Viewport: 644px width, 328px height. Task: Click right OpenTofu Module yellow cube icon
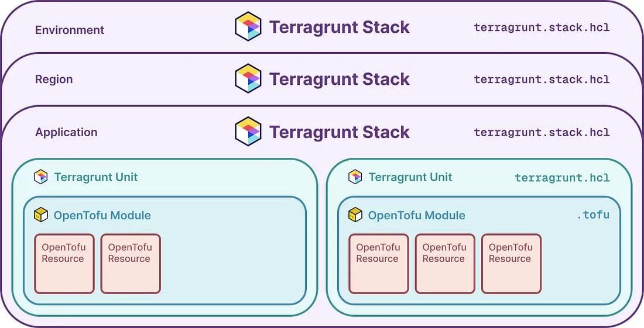click(355, 215)
